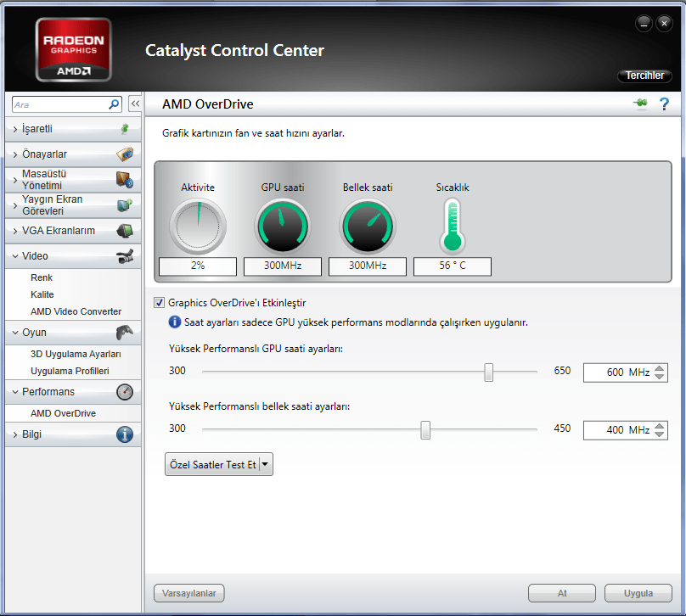Open the Tercihler preferences button

point(644,76)
